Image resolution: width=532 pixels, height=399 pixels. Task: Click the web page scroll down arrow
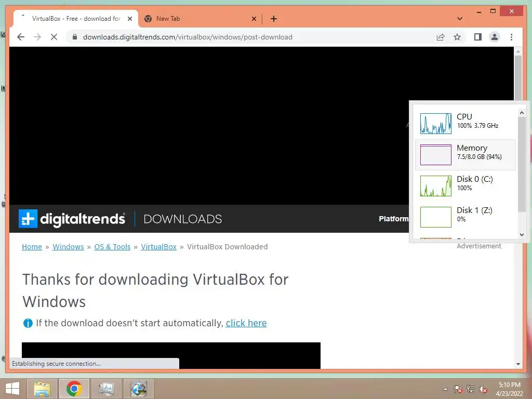(x=518, y=364)
